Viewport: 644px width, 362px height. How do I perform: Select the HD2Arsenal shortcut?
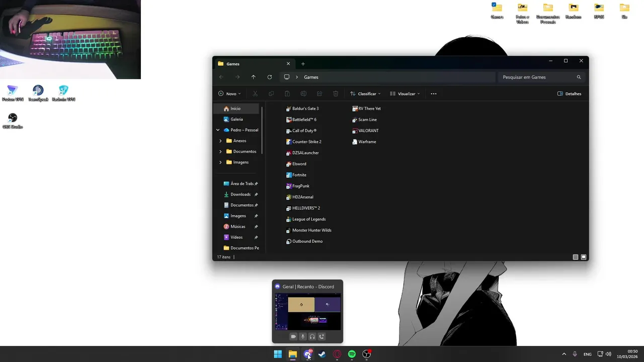[x=299, y=197]
